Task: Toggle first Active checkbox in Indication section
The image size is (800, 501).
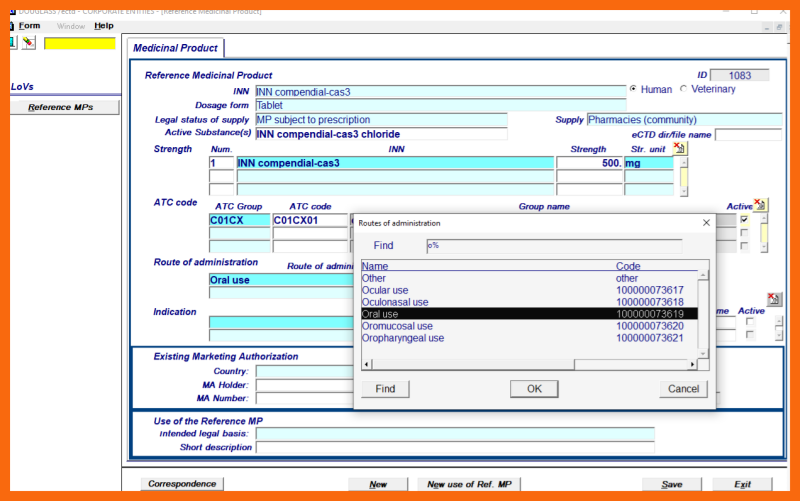Action: coord(749,322)
